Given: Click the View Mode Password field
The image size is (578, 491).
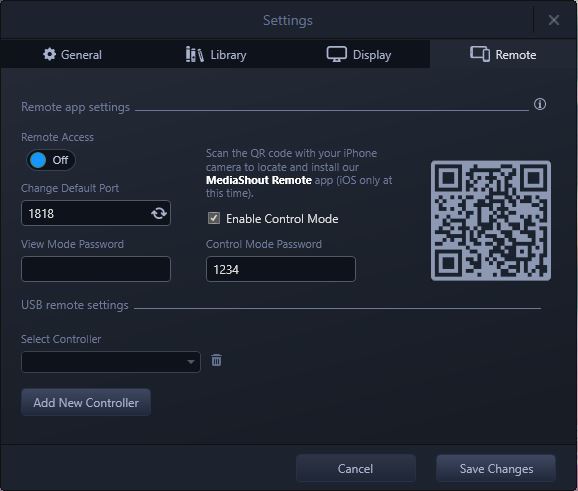Looking at the screenshot, I should coord(96,269).
